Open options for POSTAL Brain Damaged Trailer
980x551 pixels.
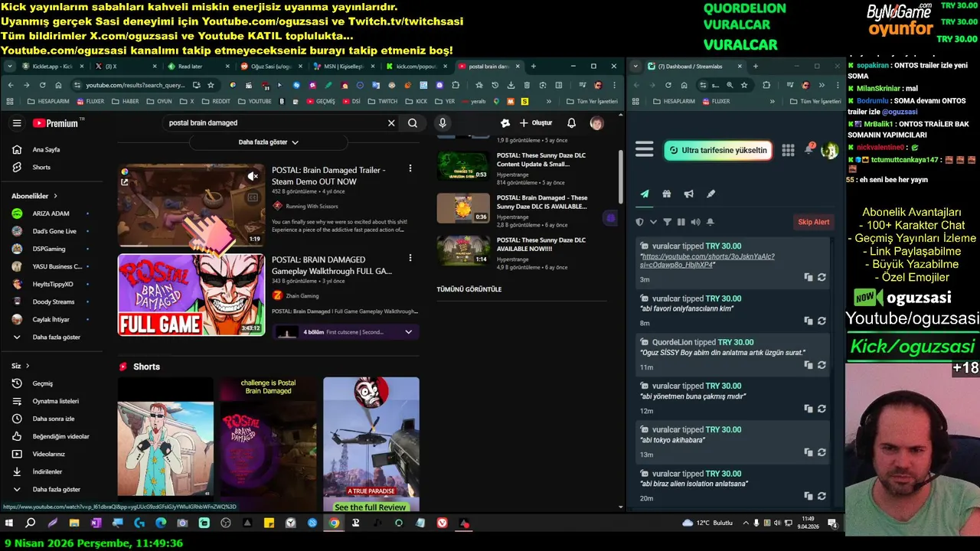click(x=410, y=168)
